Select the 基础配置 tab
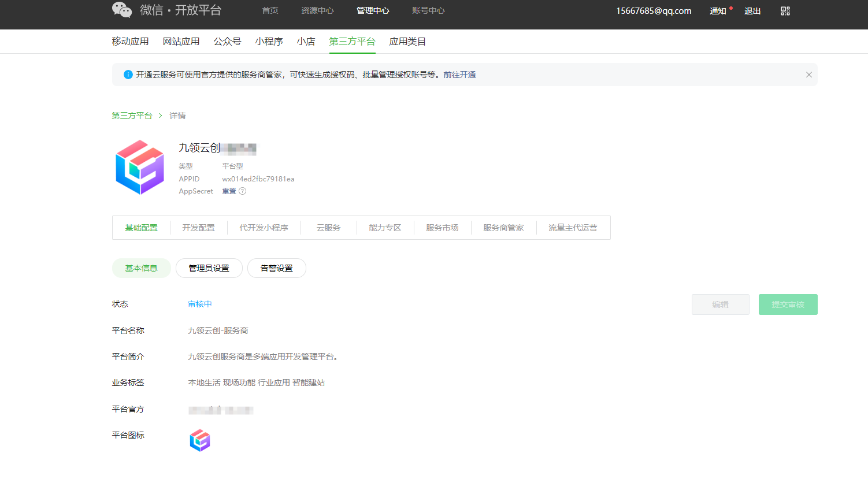Image resolution: width=868 pixels, height=494 pixels. point(142,228)
